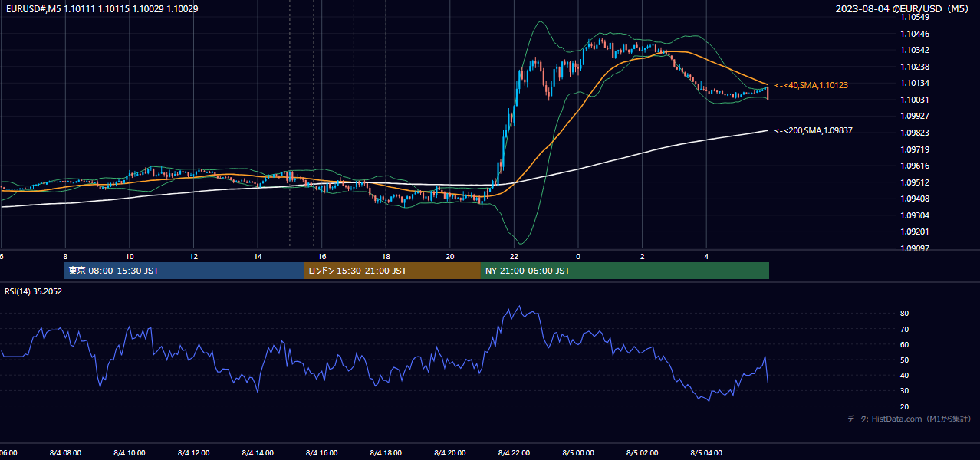
Task: Select the 40 SMA 1.10123 label
Action: pyautogui.click(x=811, y=85)
